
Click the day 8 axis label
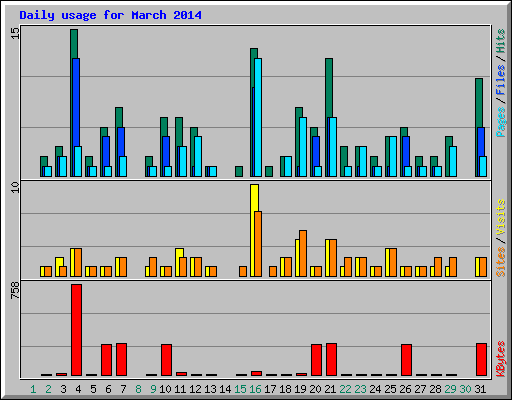tap(138, 389)
